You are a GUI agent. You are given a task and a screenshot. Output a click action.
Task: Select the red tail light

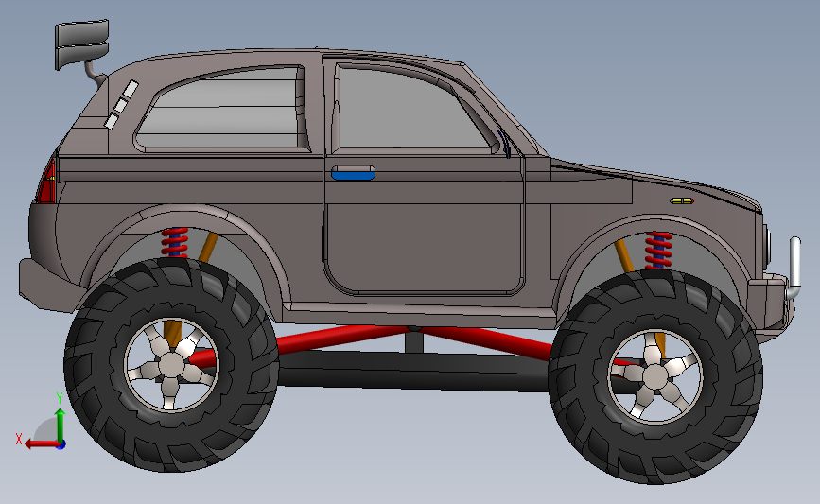coord(47,182)
